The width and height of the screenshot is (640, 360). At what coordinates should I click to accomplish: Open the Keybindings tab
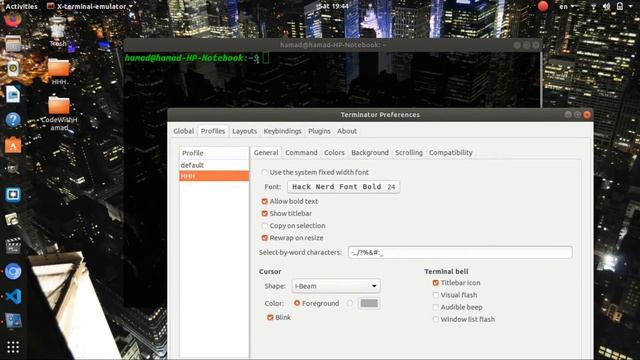(x=282, y=131)
